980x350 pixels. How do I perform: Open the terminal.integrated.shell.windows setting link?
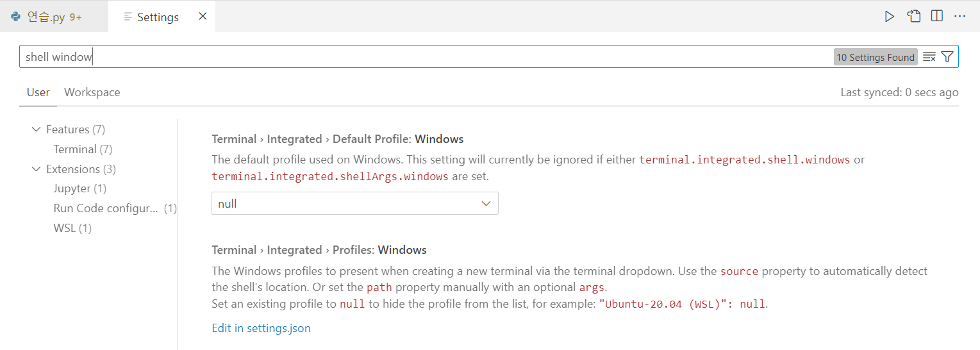point(744,160)
